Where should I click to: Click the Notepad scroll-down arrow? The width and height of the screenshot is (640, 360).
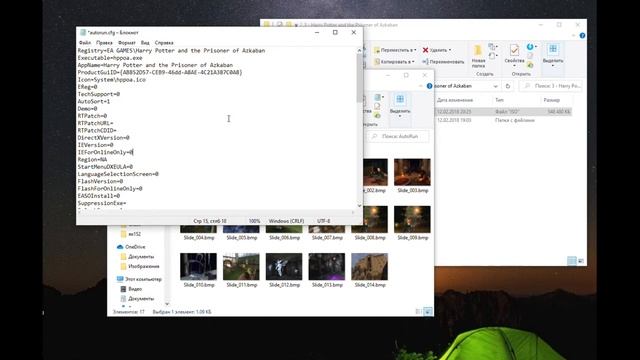click(x=360, y=206)
